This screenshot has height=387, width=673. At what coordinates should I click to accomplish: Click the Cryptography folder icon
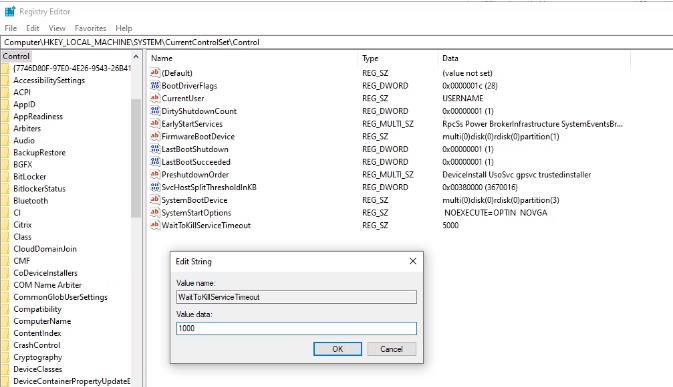point(5,357)
